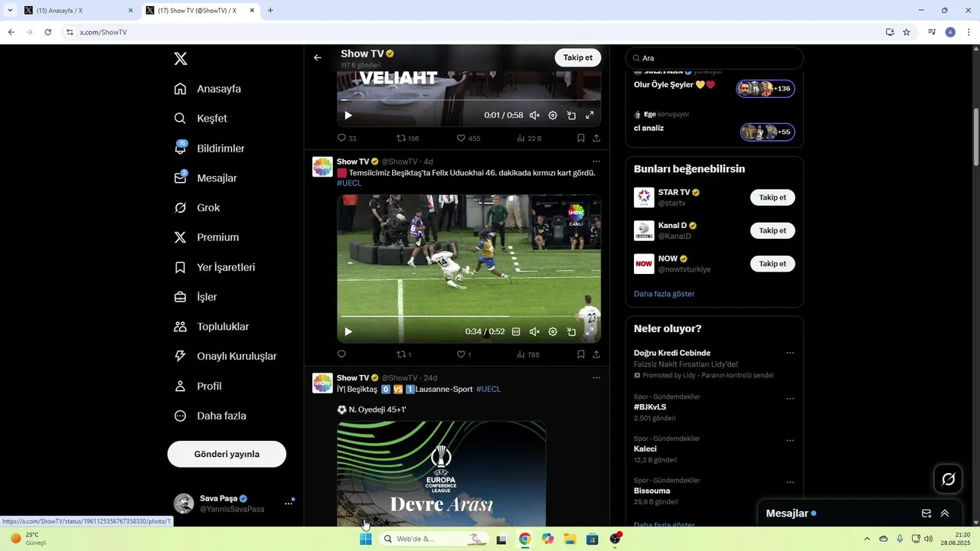Open #UECL hashtag in red card post
The image size is (980, 551).
pos(349,184)
